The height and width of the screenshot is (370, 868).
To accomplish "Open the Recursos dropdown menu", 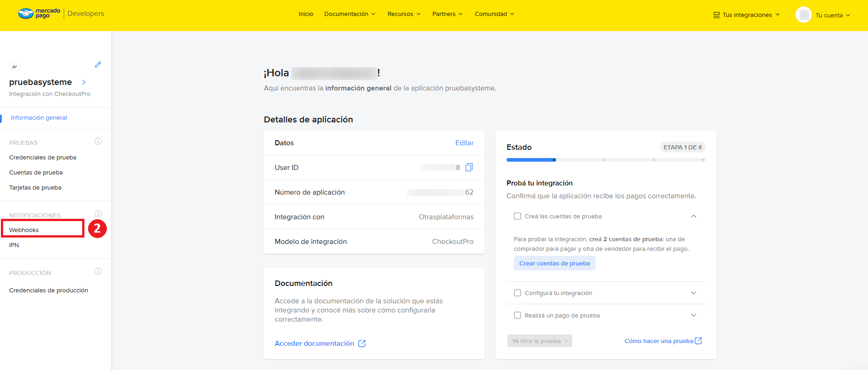I will (x=404, y=14).
